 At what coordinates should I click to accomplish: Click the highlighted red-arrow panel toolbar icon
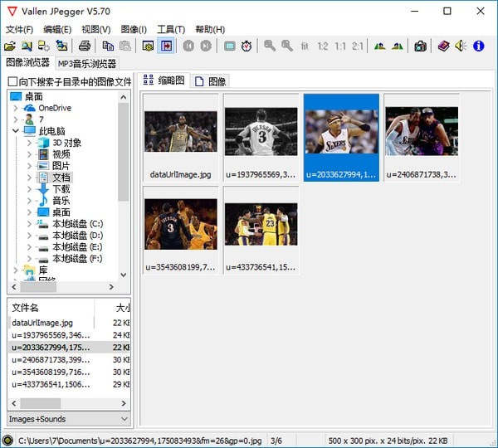pyautogui.click(x=166, y=46)
